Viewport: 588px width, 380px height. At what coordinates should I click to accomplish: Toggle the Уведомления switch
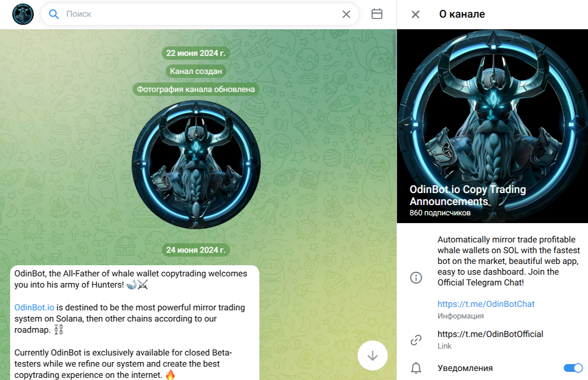point(573,368)
